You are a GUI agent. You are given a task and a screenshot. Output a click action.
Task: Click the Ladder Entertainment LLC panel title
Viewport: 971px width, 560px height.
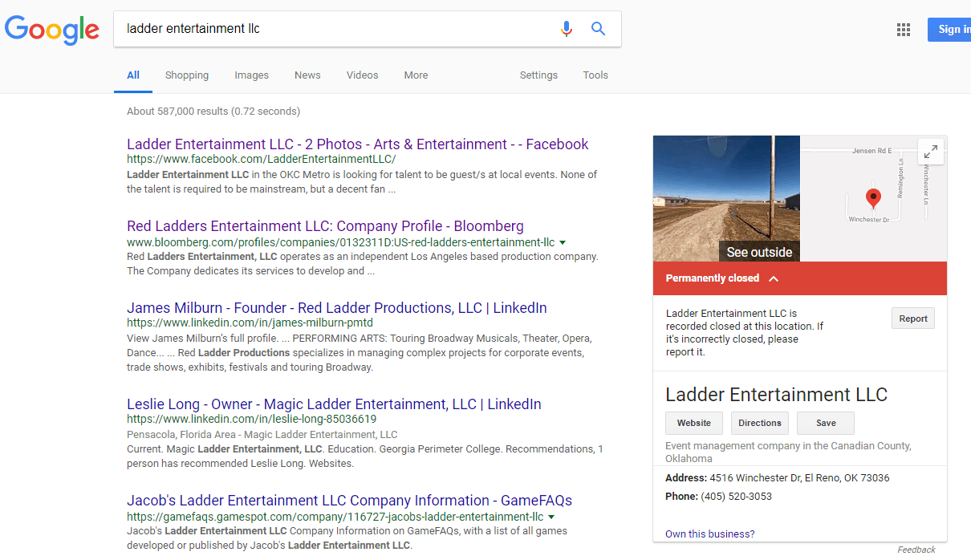point(777,395)
